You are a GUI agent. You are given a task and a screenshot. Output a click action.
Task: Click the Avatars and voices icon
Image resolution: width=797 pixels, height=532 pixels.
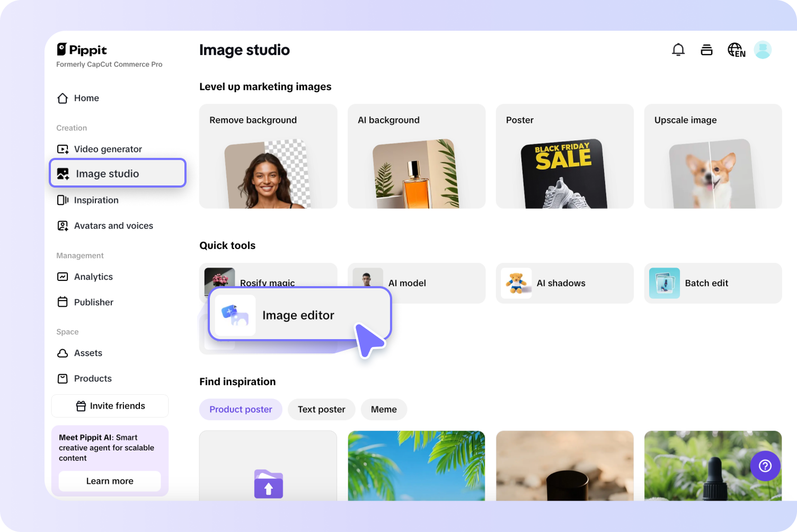63,225
